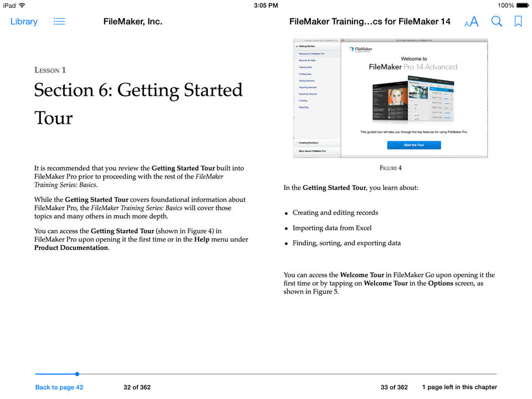Tap the Wi-Fi icon in the status bar
This screenshot has height=399, width=532.
(x=22, y=6)
